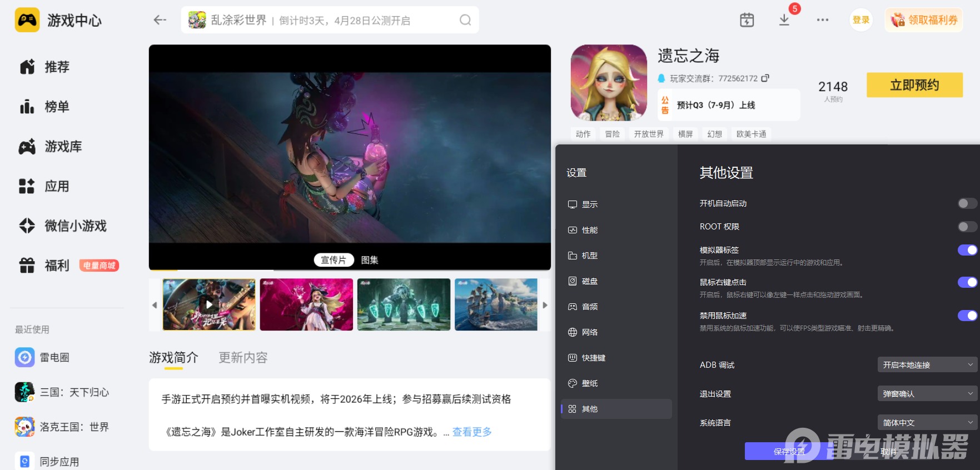Open the 雷电圈 recent app icon
This screenshot has height=470, width=980.
25,357
